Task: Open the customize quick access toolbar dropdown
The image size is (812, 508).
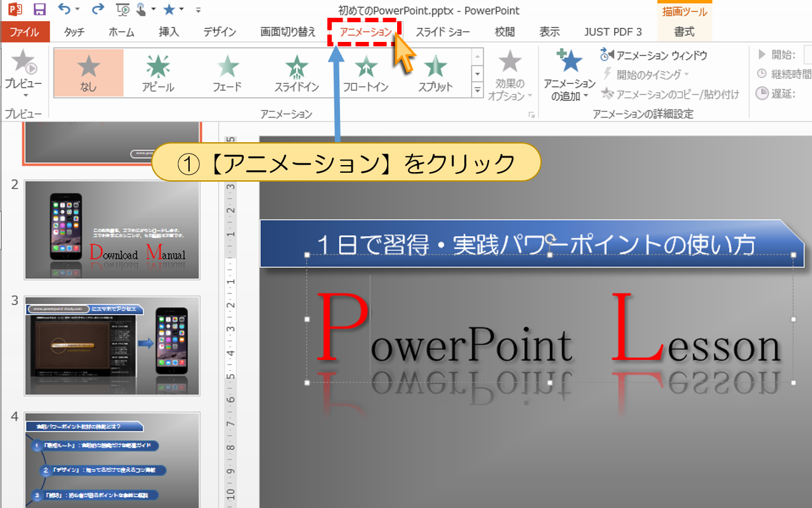Action: [x=198, y=10]
